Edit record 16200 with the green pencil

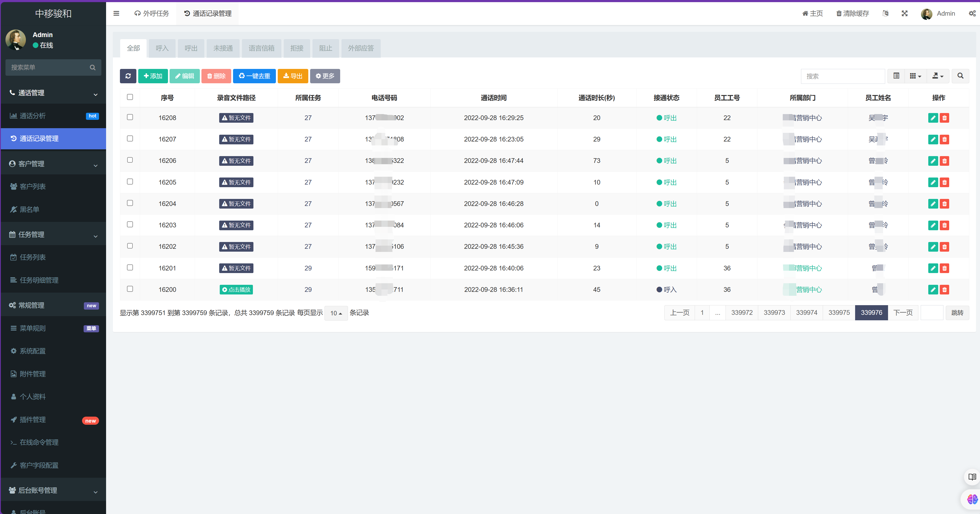(933, 290)
